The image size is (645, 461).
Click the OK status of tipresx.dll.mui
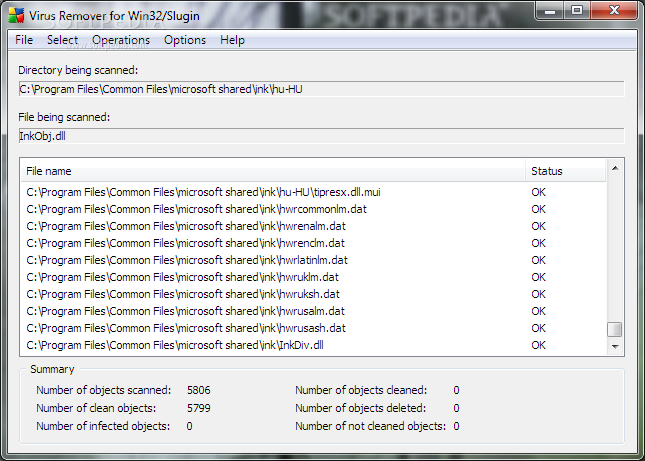(x=538, y=192)
